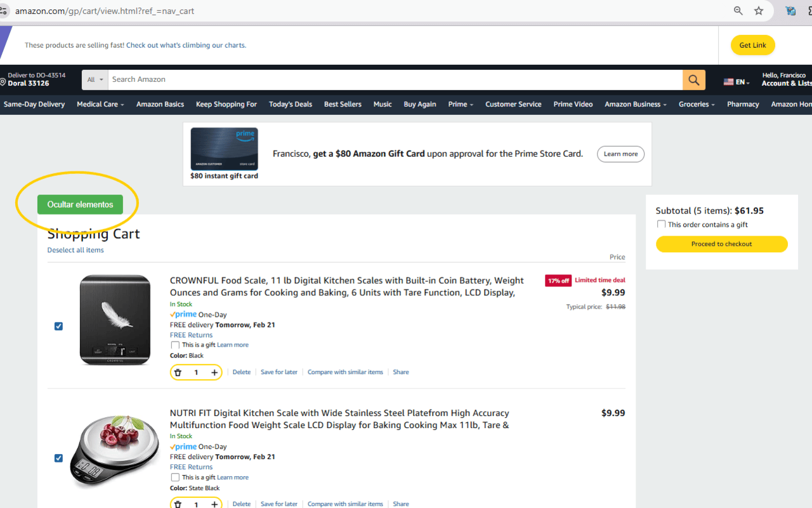The height and width of the screenshot is (508, 812).
Task: Open site information icon in address bar
Action: click(4, 11)
